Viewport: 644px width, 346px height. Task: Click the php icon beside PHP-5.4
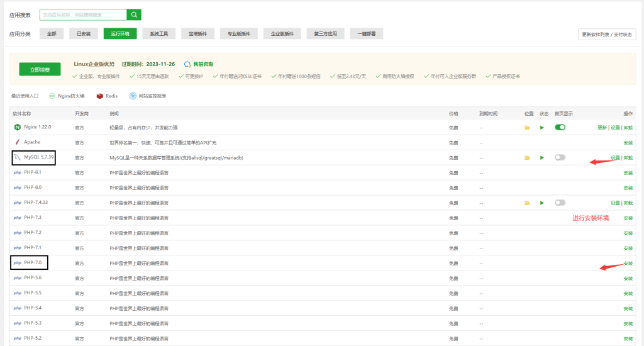pyautogui.click(x=17, y=308)
